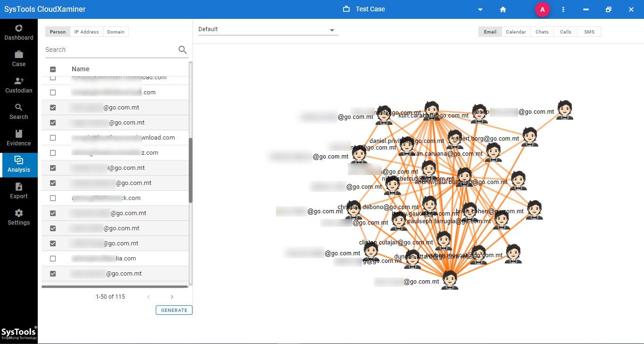644x344 pixels.
Task: Open the Dashboard sidebar icon
Action: pyautogui.click(x=19, y=32)
